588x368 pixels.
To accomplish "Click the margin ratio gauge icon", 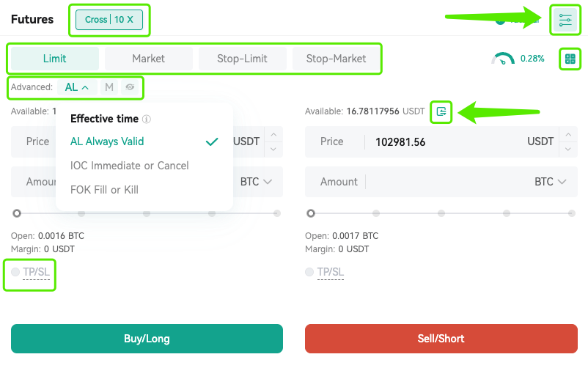I will tap(503, 59).
